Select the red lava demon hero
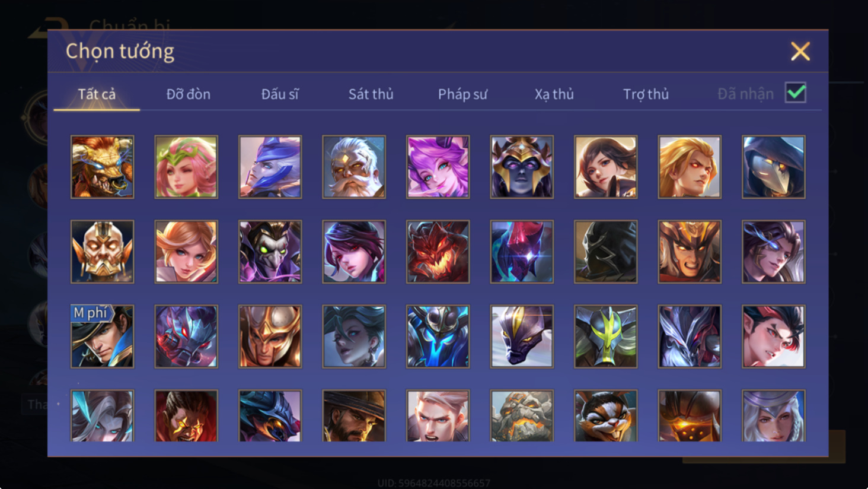Viewport: 868px width, 489px height. [438, 252]
